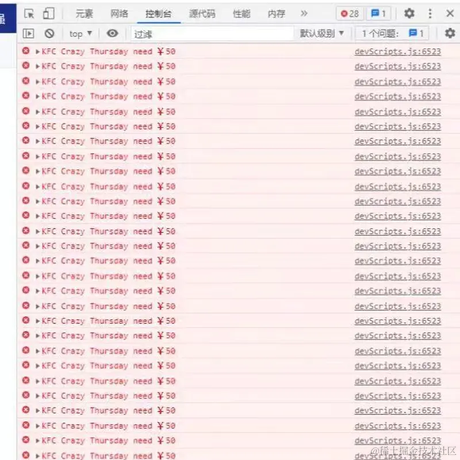
Task: Create a live expression with eye icon
Action: point(112,33)
